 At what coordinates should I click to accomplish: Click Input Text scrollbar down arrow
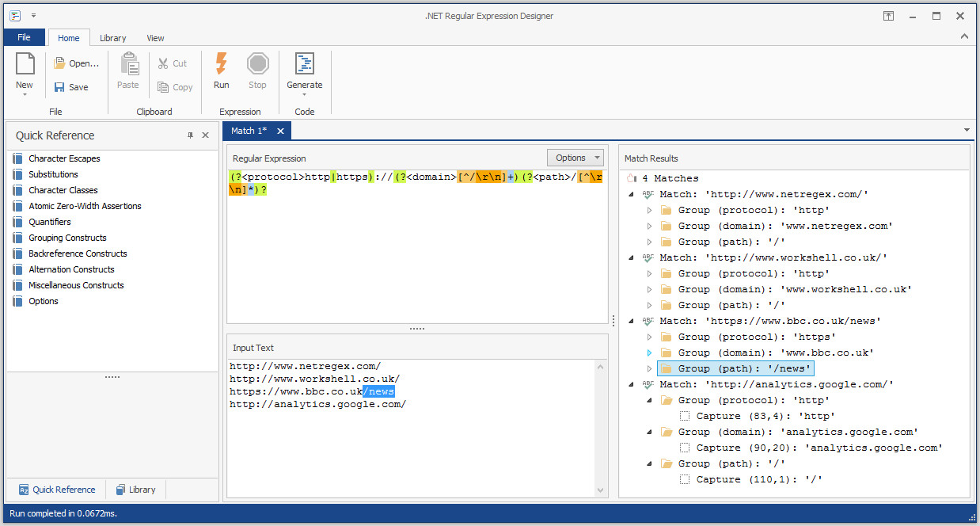601,491
